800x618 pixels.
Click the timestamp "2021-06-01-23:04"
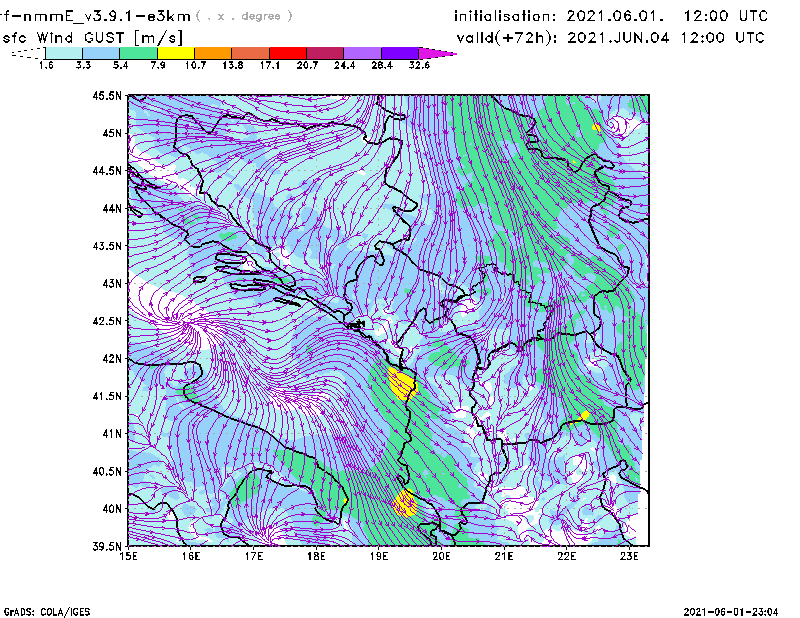pos(731,611)
